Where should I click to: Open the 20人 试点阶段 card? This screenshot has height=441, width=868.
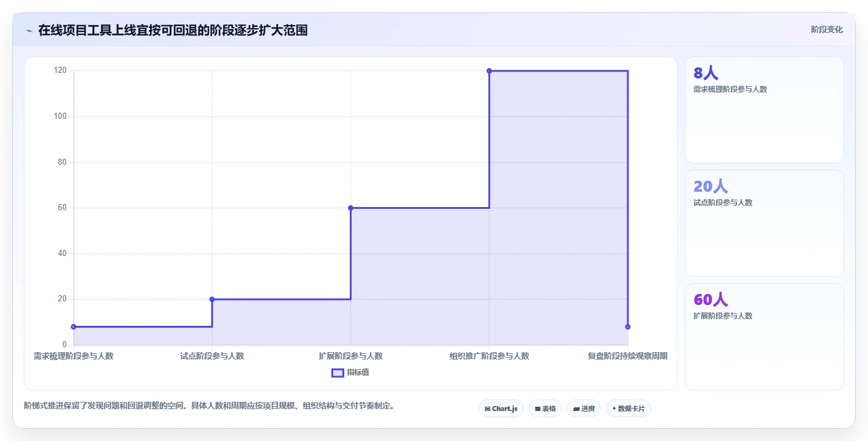click(x=764, y=224)
